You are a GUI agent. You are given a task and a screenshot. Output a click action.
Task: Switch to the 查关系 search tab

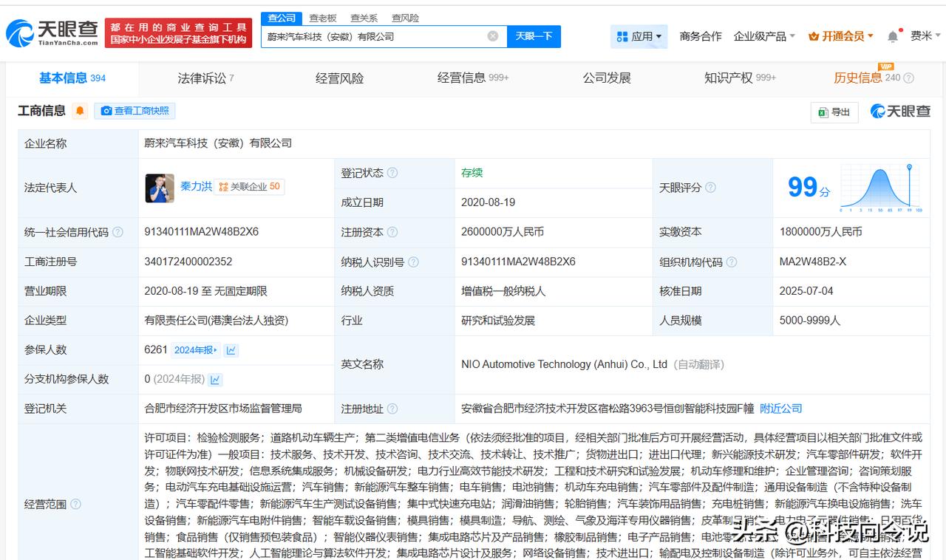point(364,18)
